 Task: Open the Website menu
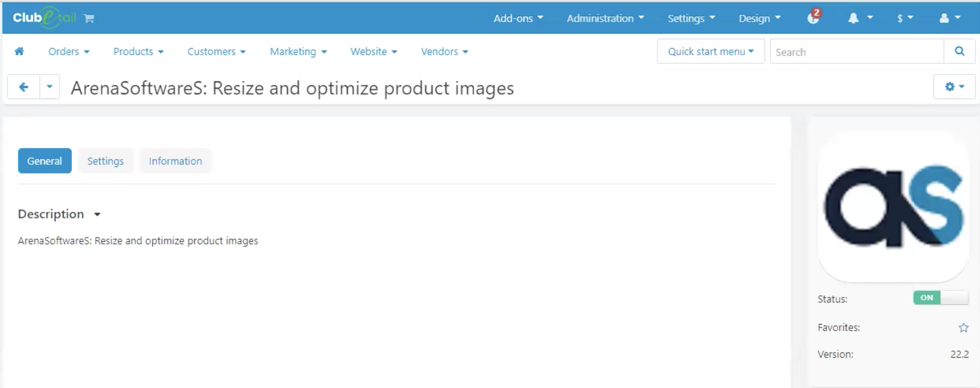(374, 51)
